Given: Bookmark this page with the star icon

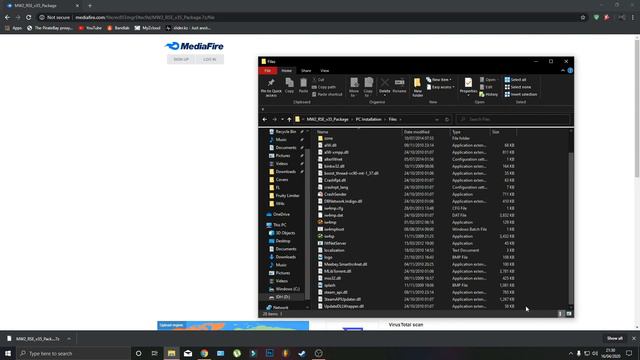Looking at the screenshot, I should click(583, 18).
